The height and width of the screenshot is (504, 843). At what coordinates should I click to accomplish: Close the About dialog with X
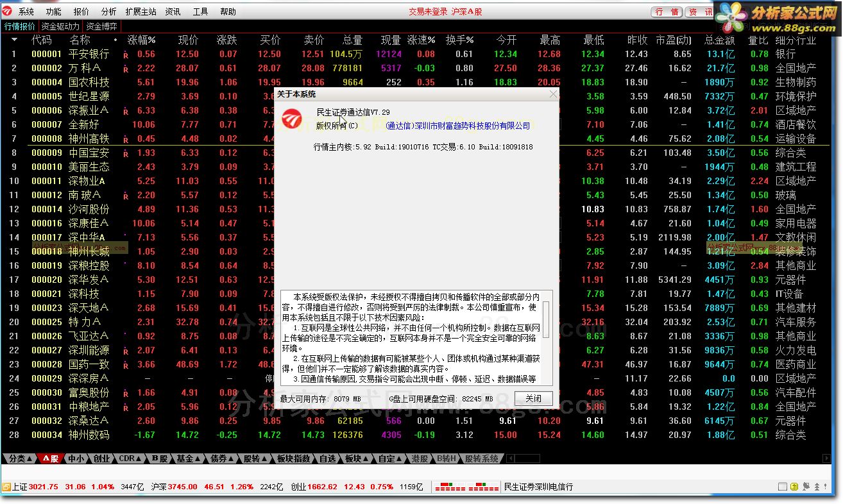pyautogui.click(x=554, y=94)
